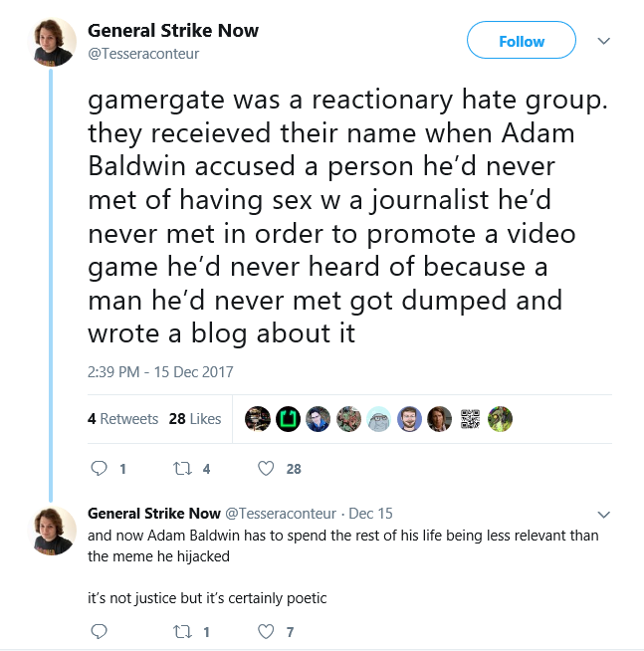The width and height of the screenshot is (644, 651).
Task: Click the reply icon on the follow-up tweet
Action: click(99, 631)
